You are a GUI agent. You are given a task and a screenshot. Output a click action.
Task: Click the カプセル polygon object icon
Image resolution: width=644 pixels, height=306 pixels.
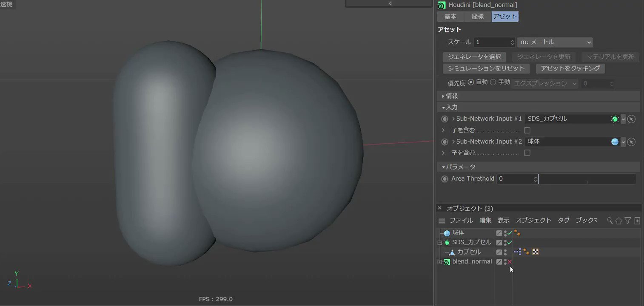point(452,252)
